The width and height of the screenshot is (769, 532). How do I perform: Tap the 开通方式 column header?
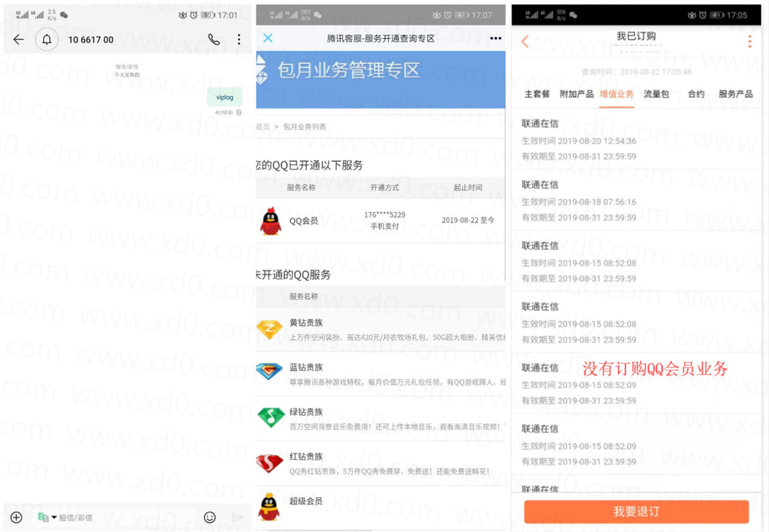(384, 187)
